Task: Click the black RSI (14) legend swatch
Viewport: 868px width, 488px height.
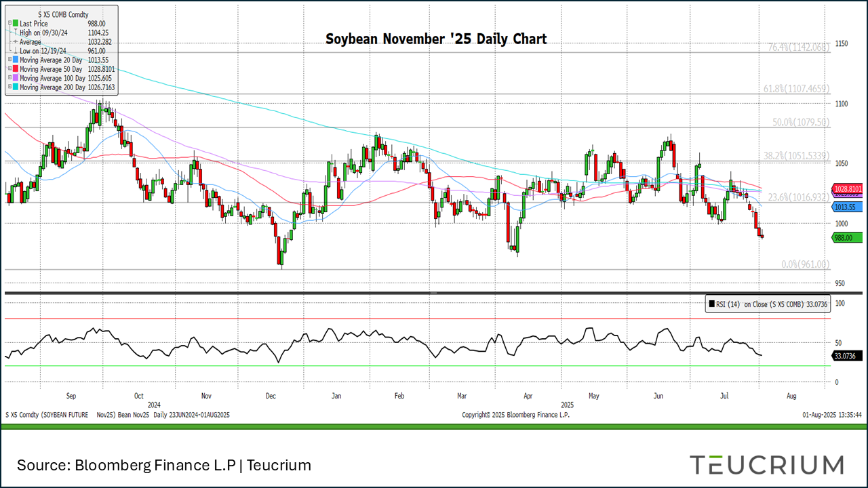Action: click(711, 304)
